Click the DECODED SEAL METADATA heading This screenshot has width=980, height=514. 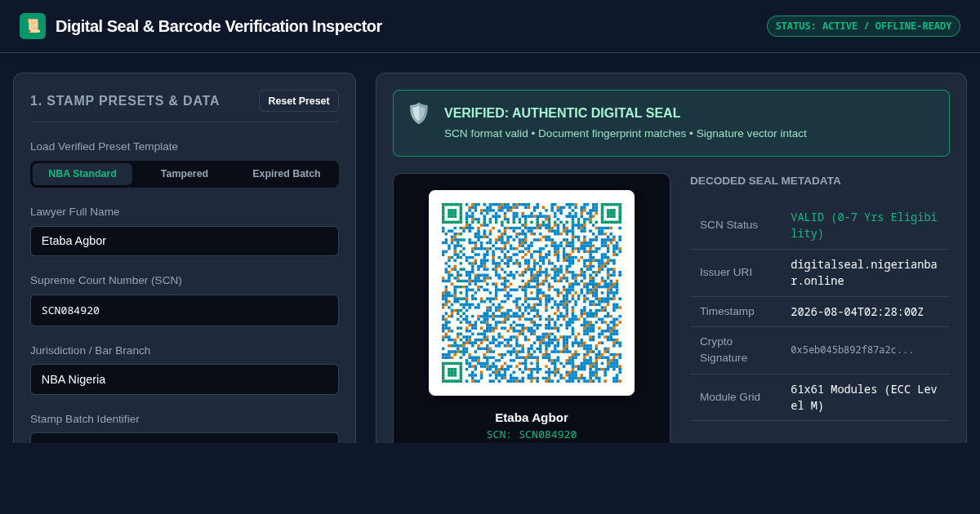(765, 180)
